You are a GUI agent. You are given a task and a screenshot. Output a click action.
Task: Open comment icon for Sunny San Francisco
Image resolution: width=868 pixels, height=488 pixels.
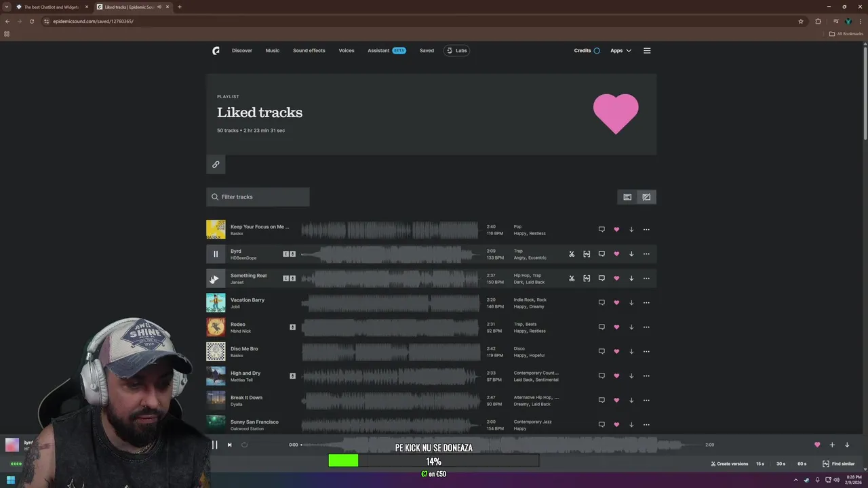(x=601, y=425)
